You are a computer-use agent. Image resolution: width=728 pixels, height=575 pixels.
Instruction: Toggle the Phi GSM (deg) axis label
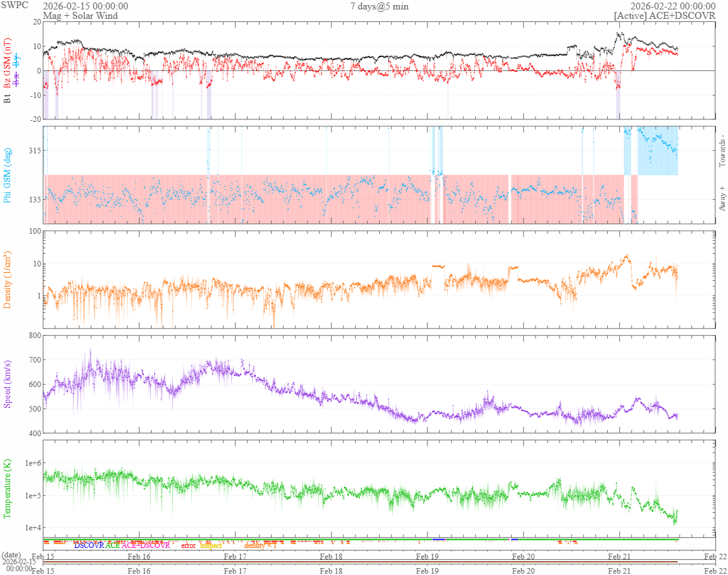(x=7, y=175)
